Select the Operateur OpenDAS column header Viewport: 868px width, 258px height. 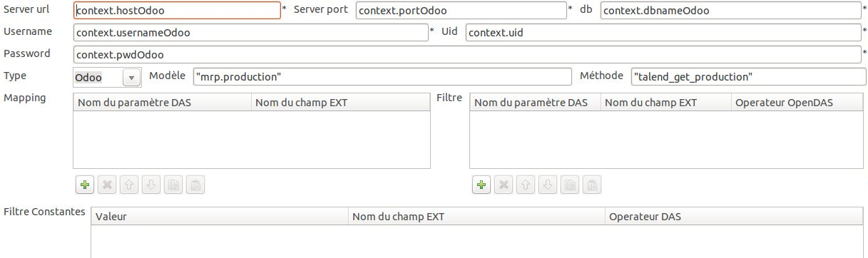pos(797,103)
